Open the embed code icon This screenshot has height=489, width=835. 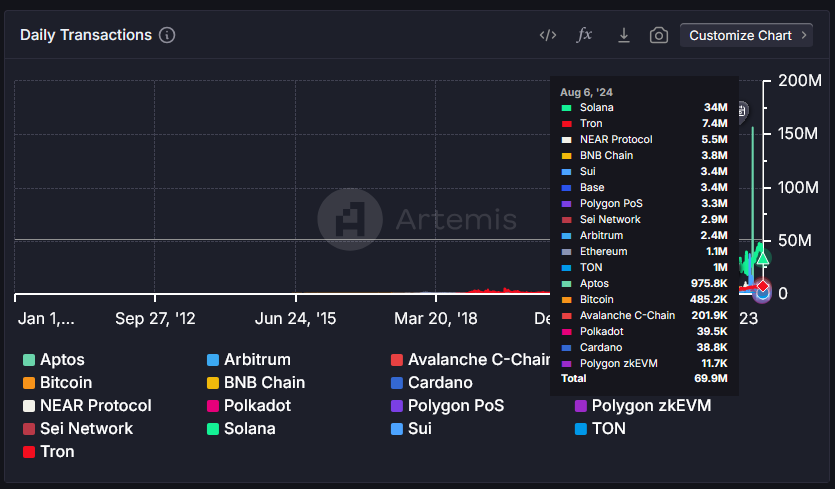(x=548, y=36)
